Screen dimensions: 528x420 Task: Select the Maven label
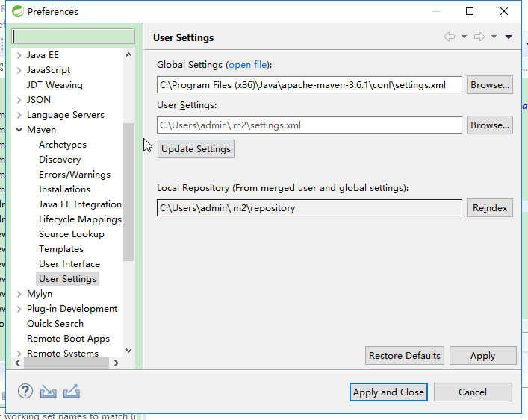pyautogui.click(x=41, y=130)
